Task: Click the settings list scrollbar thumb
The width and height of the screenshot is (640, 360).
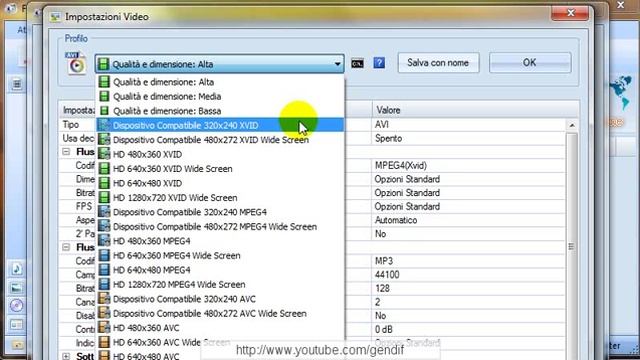Action: [x=572, y=247]
